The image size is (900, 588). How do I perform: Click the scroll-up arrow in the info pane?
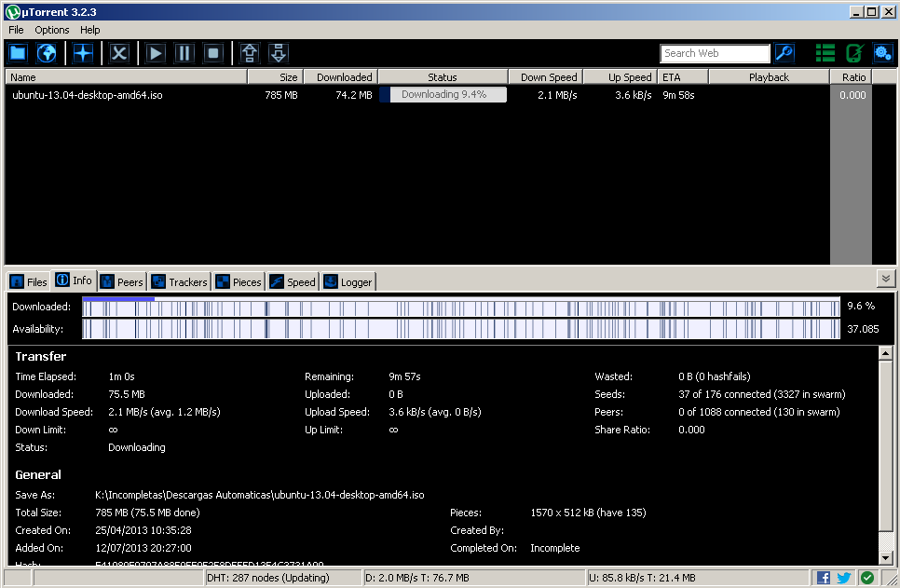point(886,353)
